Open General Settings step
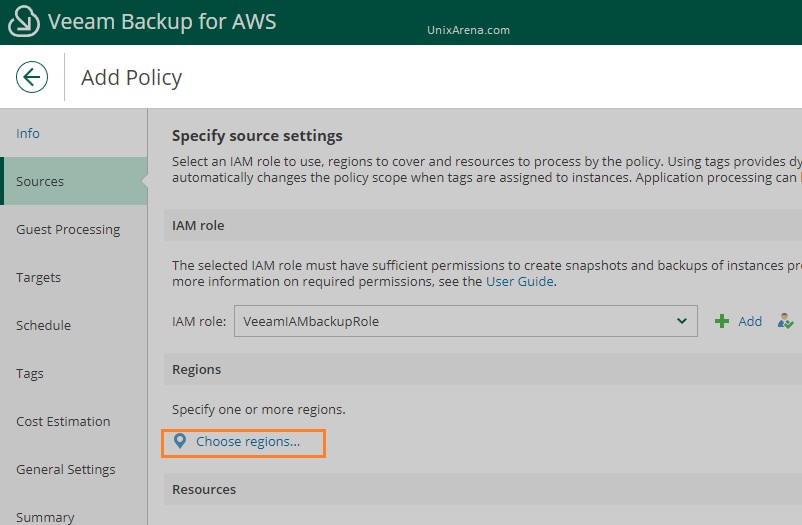The width and height of the screenshot is (802, 525). pos(66,469)
